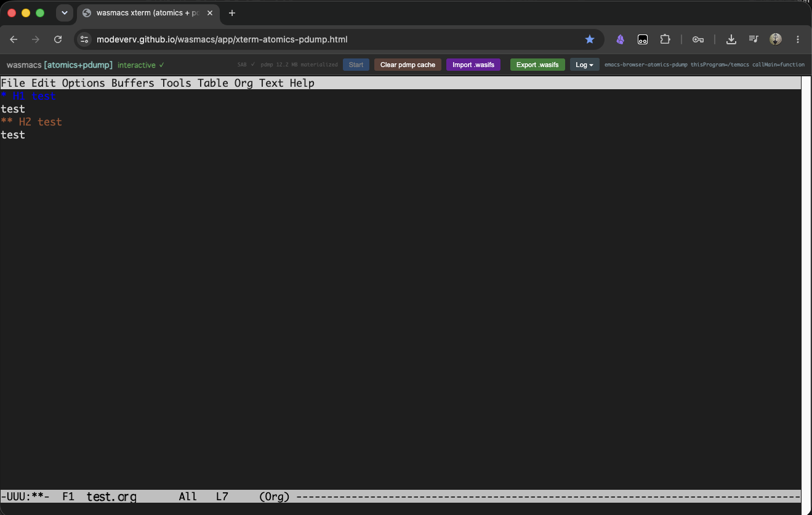Open the user profile avatar

pos(776,39)
